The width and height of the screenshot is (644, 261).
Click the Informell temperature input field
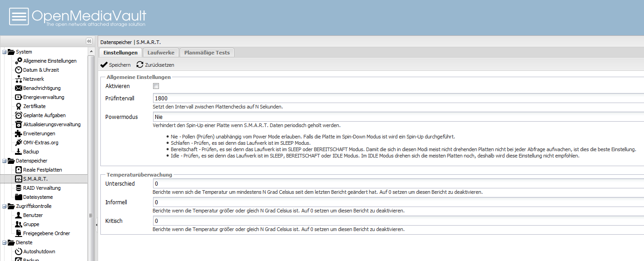tap(398, 202)
